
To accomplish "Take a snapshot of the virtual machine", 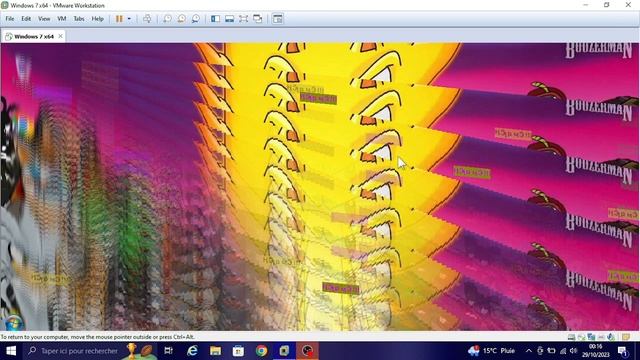I will coord(167,19).
